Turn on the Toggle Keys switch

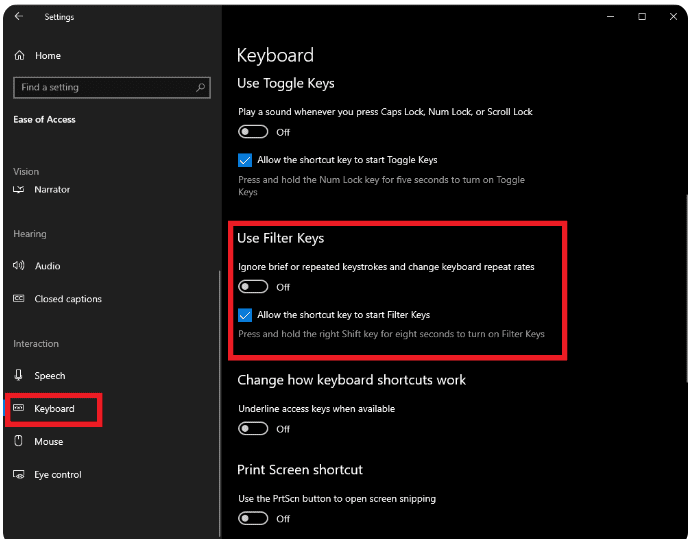coord(253,132)
